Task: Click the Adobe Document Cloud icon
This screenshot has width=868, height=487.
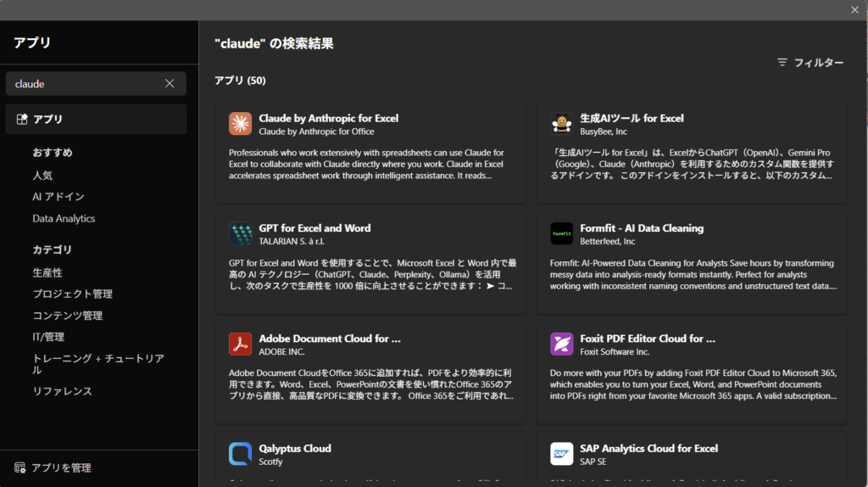Action: (x=240, y=344)
